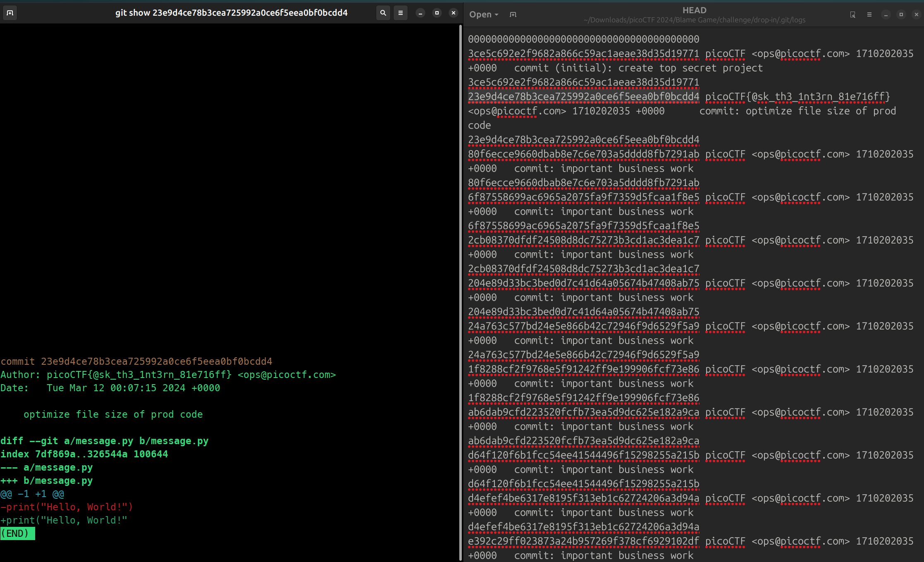Click the text editor find/save icon
The image size is (924, 562).
tap(852, 14)
